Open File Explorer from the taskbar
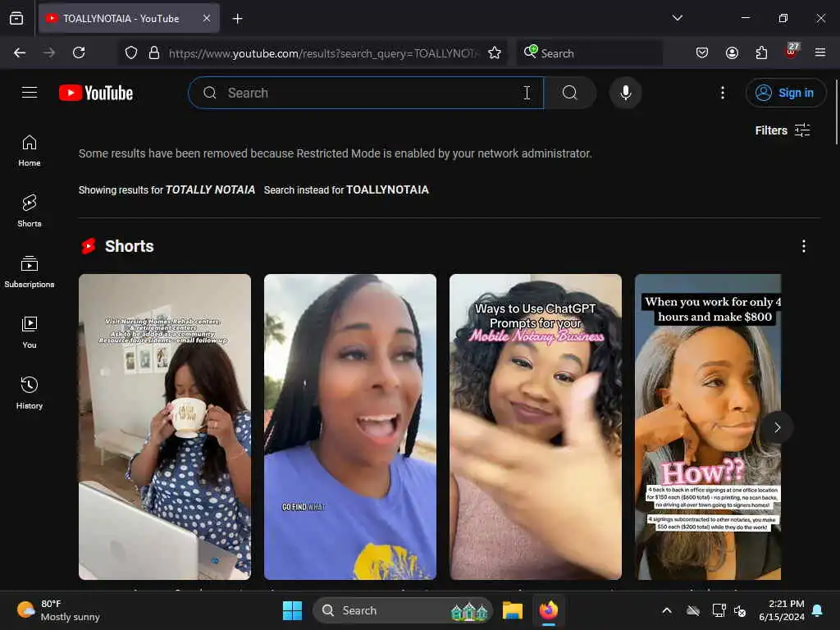The image size is (840, 630). pos(512,610)
